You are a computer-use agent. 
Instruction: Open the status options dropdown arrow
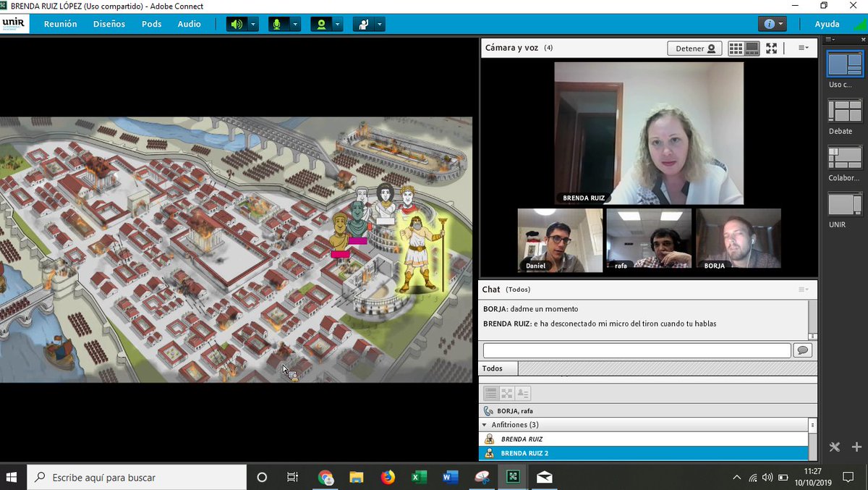coord(380,24)
